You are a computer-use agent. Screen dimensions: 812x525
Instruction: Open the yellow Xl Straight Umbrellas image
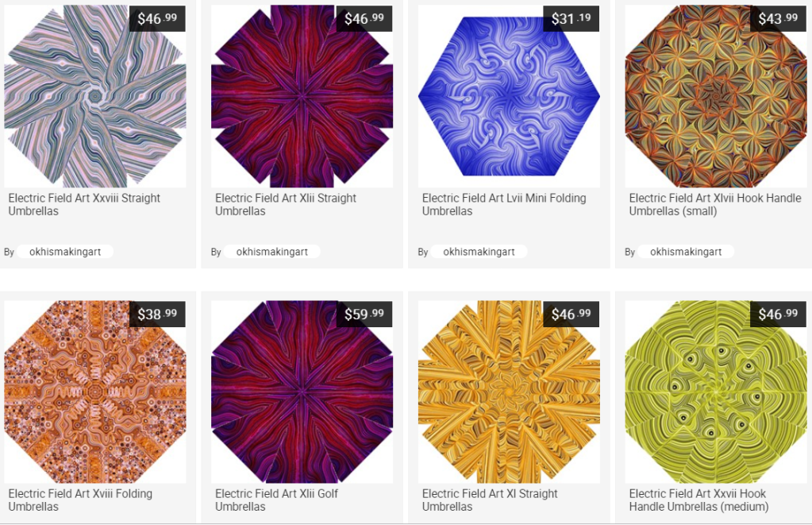click(509, 392)
